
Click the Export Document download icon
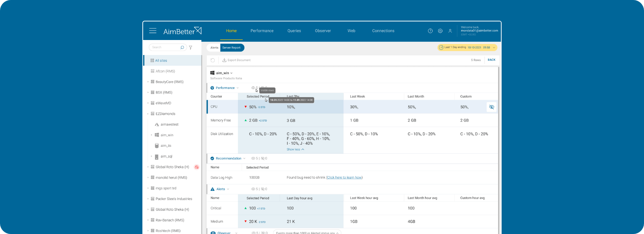pos(224,60)
